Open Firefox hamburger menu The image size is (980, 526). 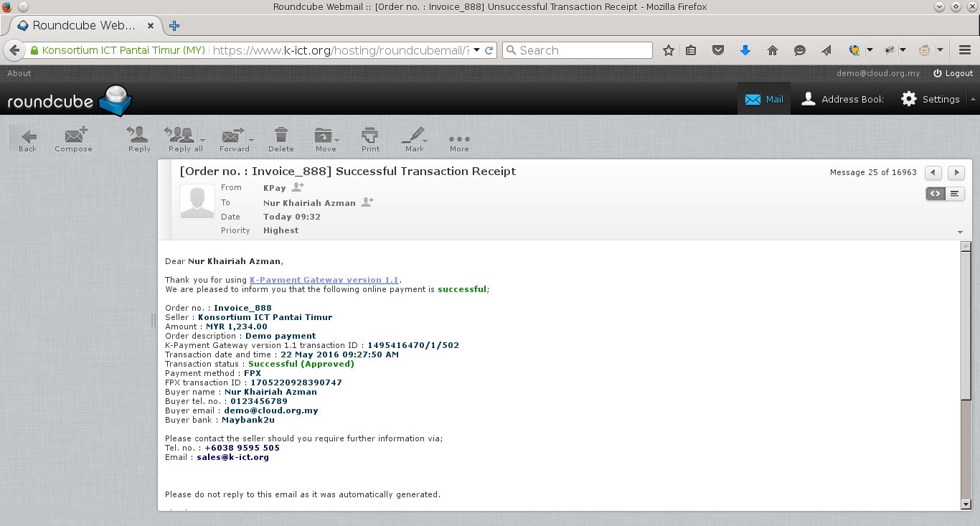point(964,50)
